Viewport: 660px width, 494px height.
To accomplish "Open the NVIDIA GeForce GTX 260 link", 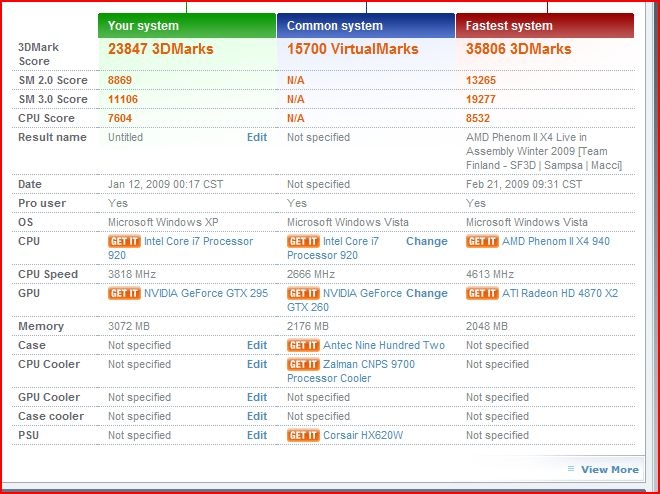I will [x=344, y=300].
